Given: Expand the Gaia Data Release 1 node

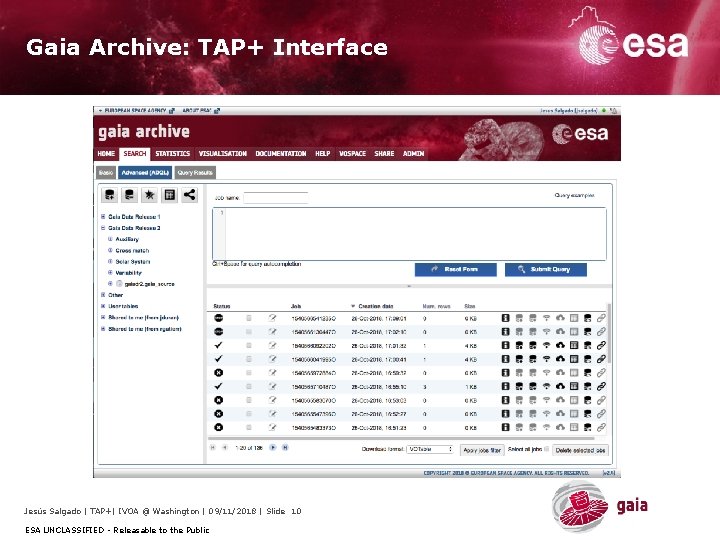Looking at the screenshot, I should 103,216.
